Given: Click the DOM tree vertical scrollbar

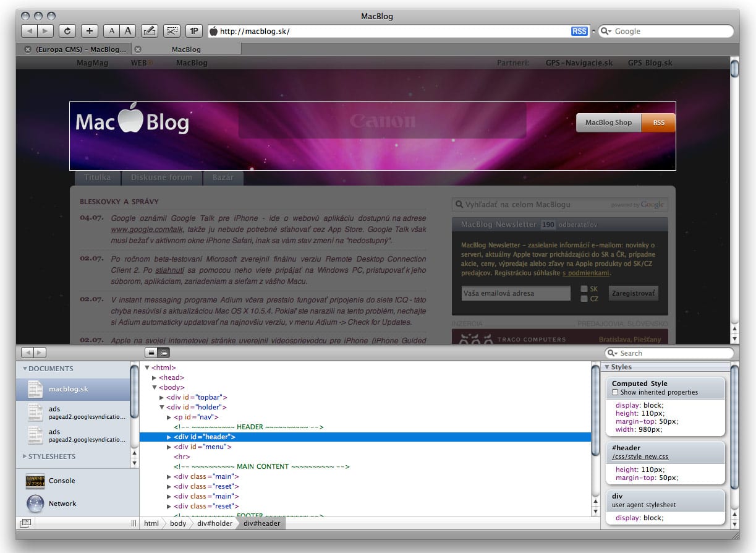Looking at the screenshot, I should [x=596, y=409].
